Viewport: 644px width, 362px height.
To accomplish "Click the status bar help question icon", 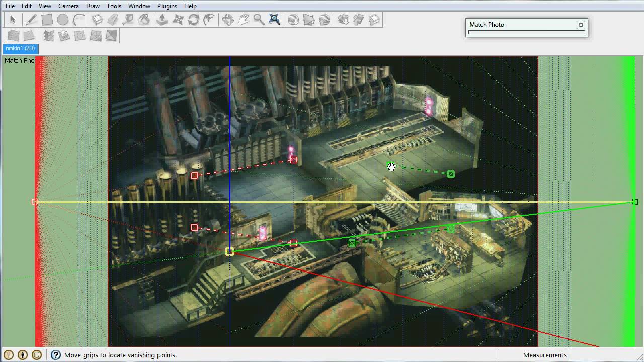I will click(55, 355).
